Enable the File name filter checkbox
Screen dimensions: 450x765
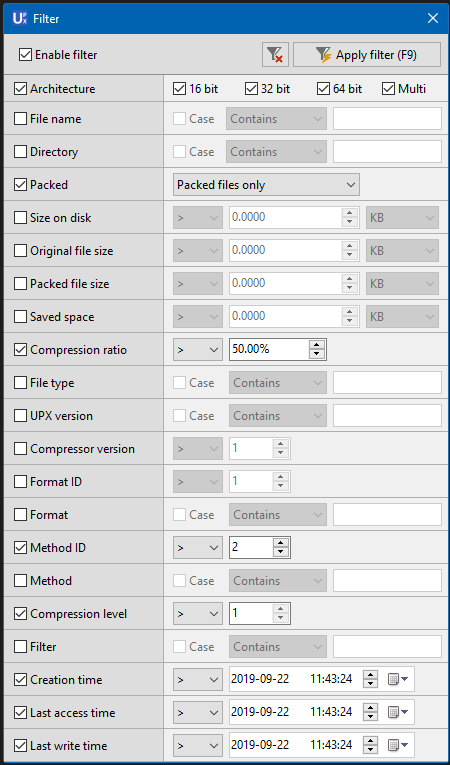click(x=20, y=119)
